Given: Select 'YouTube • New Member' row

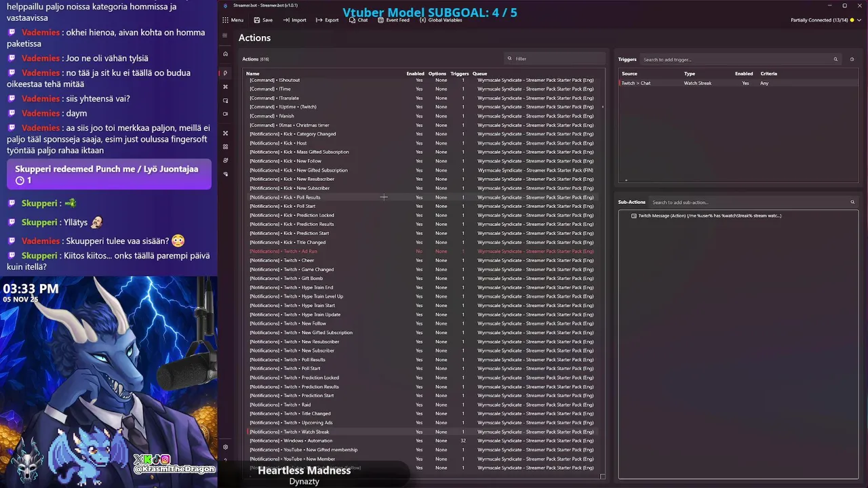Looking at the screenshot, I should 422,459.
